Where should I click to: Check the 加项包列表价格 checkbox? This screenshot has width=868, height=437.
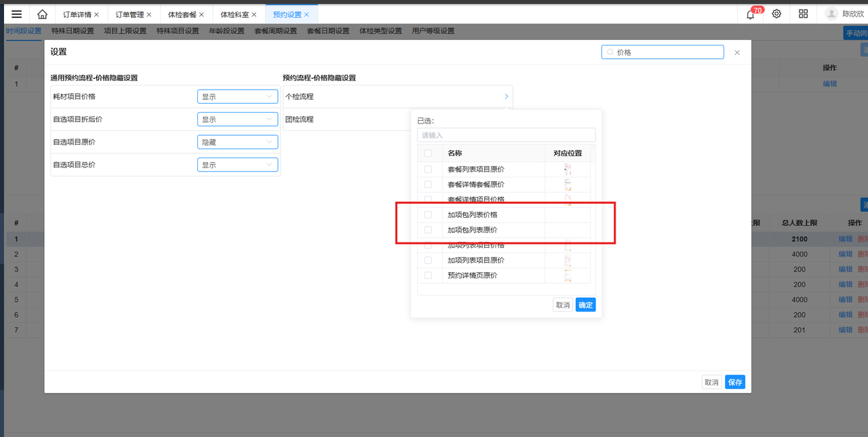428,215
